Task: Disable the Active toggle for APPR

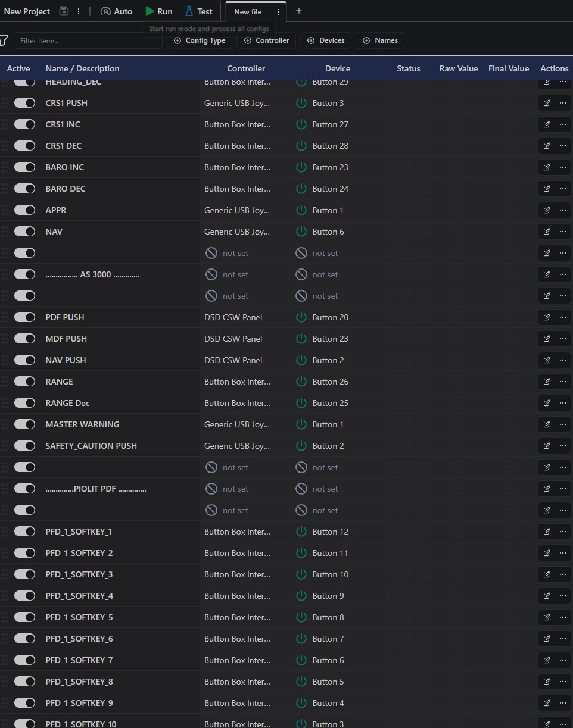Action: [x=25, y=210]
